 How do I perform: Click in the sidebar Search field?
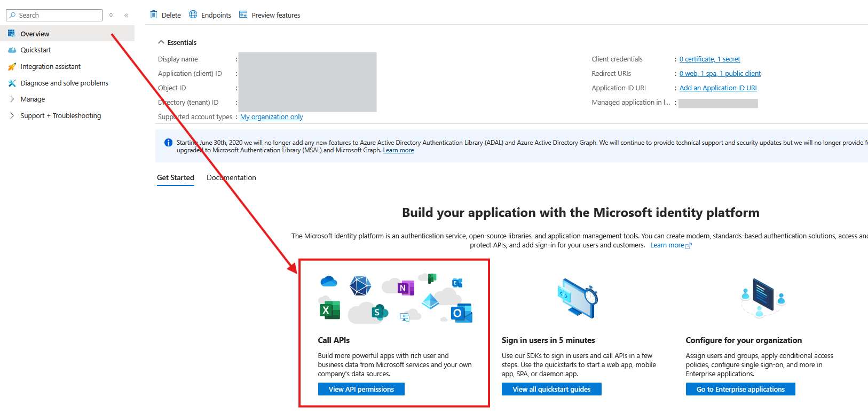click(x=54, y=15)
